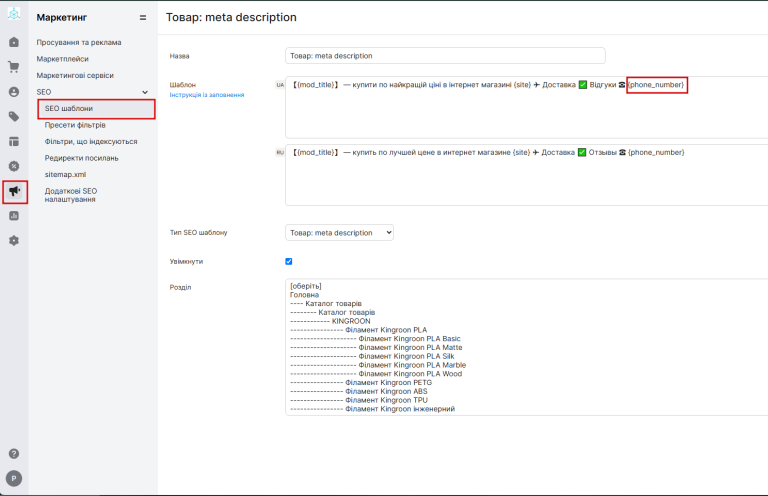Click the store logo icon in the sidebar

click(14, 14)
